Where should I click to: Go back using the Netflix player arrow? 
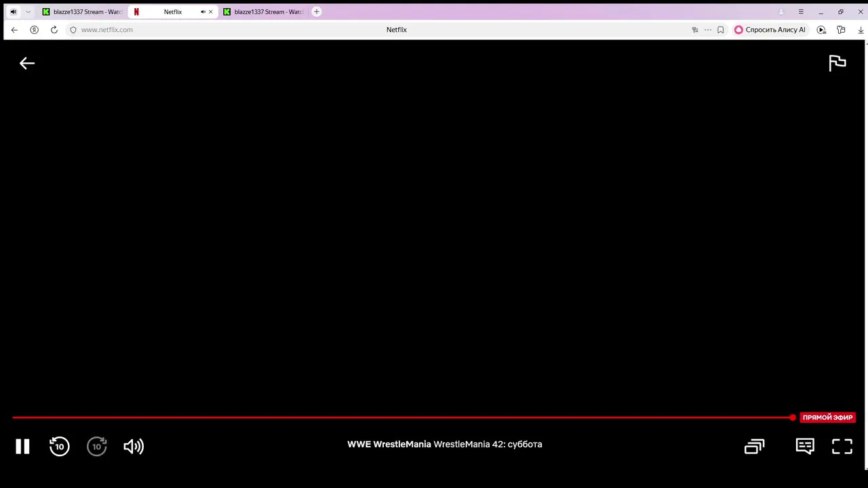click(26, 63)
